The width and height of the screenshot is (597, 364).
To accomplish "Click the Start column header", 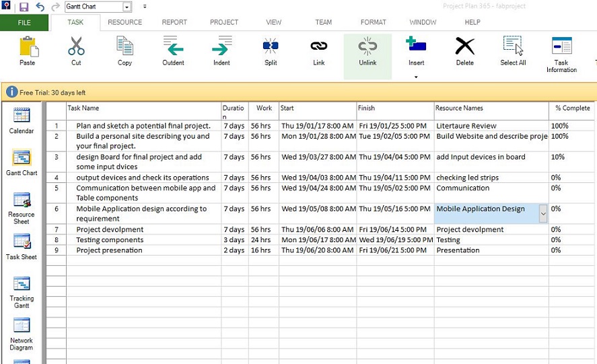I will [318, 111].
